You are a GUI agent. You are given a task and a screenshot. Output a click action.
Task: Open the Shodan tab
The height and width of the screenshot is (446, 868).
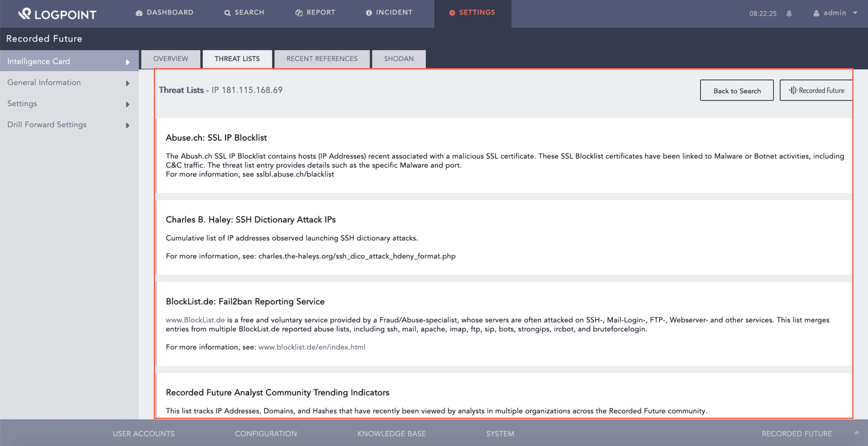pyautogui.click(x=398, y=58)
